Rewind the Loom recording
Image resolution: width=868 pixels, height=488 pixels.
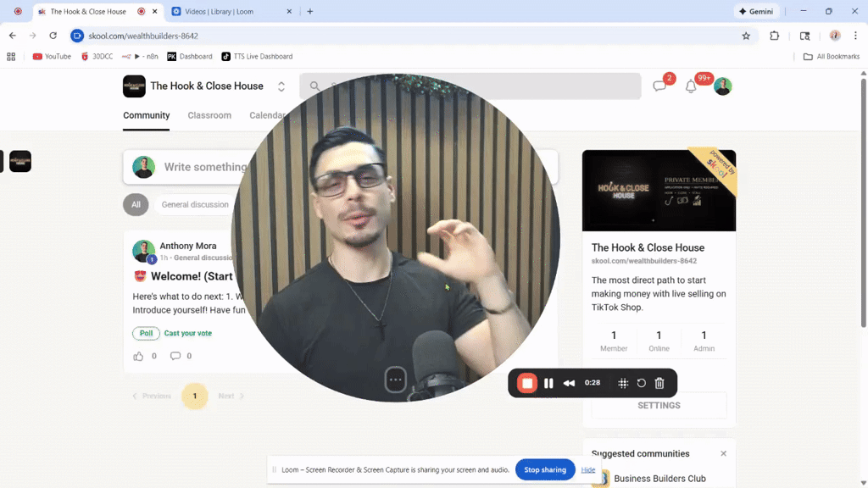(x=569, y=383)
